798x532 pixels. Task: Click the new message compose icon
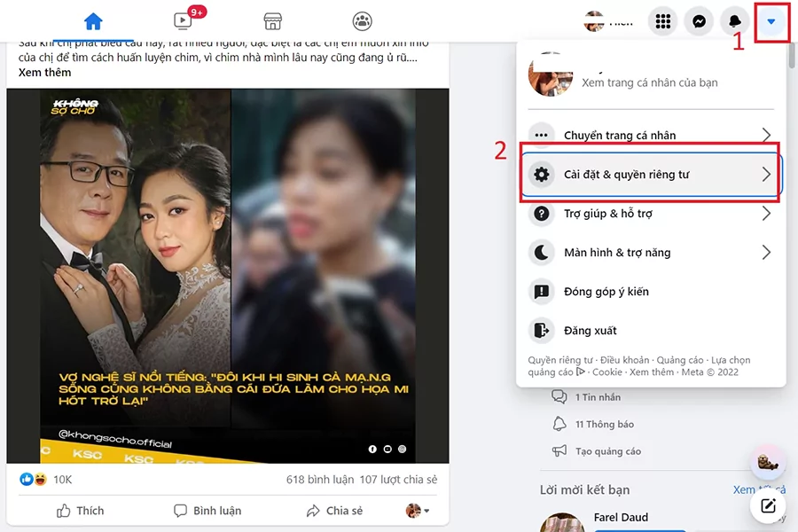pos(768,505)
